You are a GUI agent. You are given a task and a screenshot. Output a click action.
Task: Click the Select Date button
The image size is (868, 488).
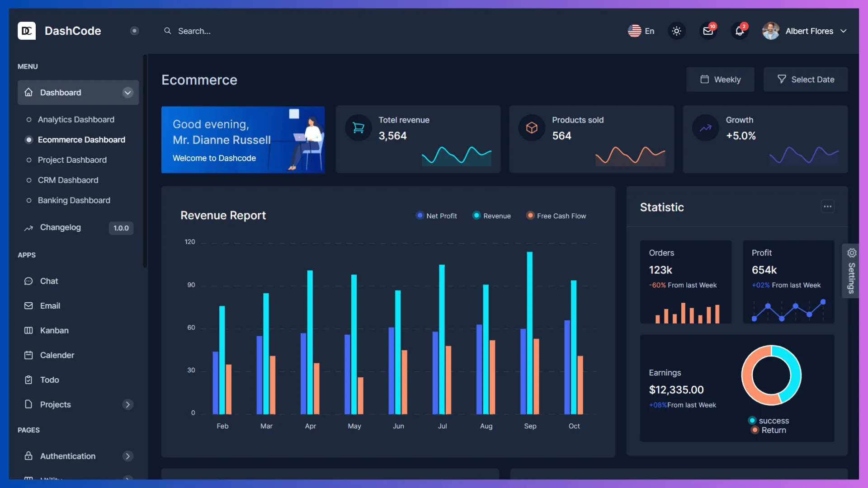[x=806, y=80]
